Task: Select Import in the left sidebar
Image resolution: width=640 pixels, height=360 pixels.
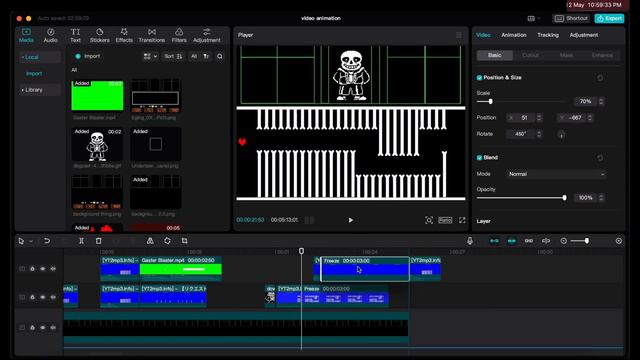Action: [34, 73]
